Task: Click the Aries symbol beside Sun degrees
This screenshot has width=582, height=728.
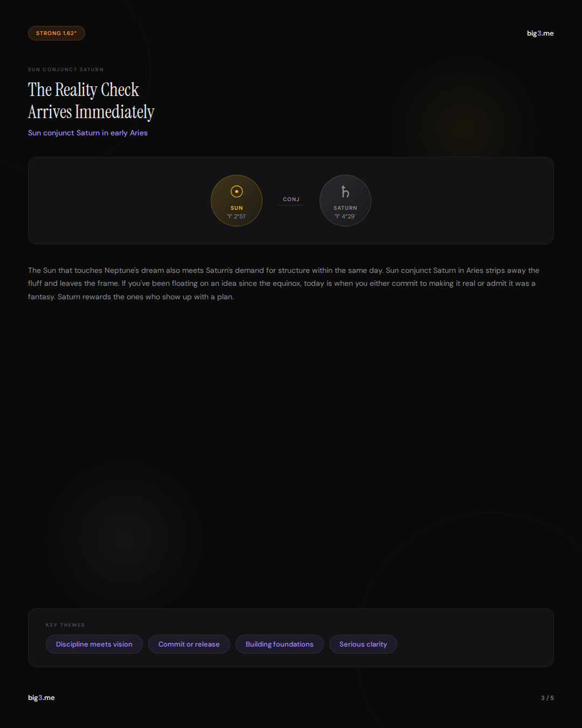Action: tap(230, 216)
